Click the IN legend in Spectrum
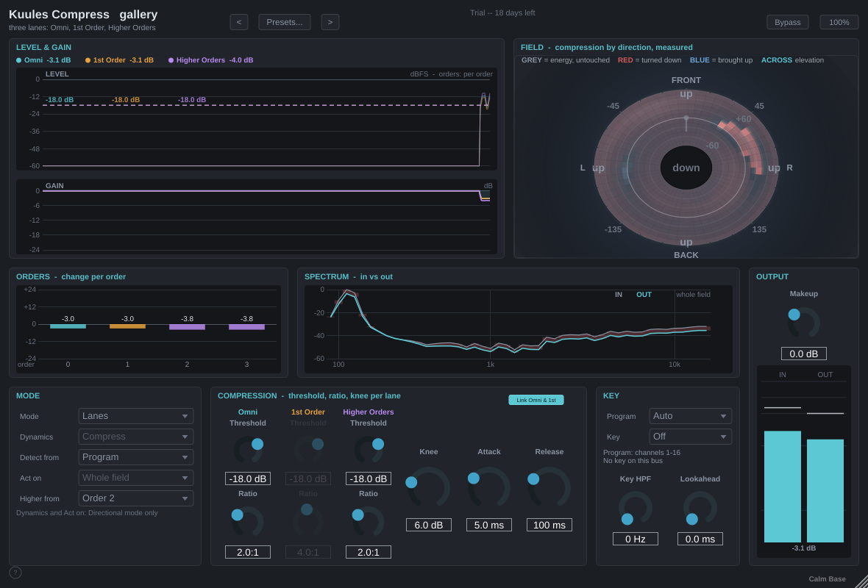The height and width of the screenshot is (588, 868). 619,294
